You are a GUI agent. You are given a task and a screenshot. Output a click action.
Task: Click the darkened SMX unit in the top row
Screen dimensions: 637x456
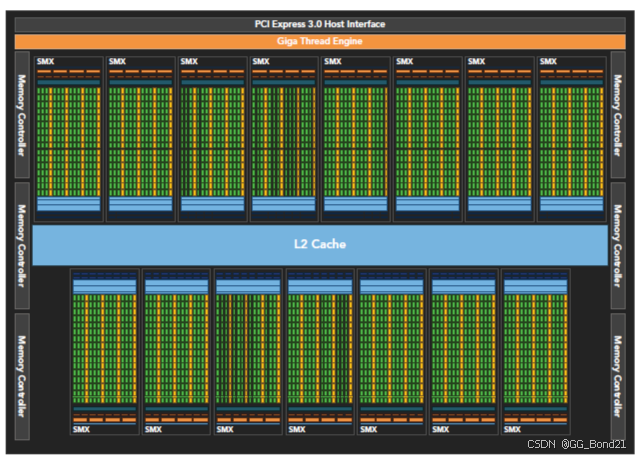(x=284, y=139)
